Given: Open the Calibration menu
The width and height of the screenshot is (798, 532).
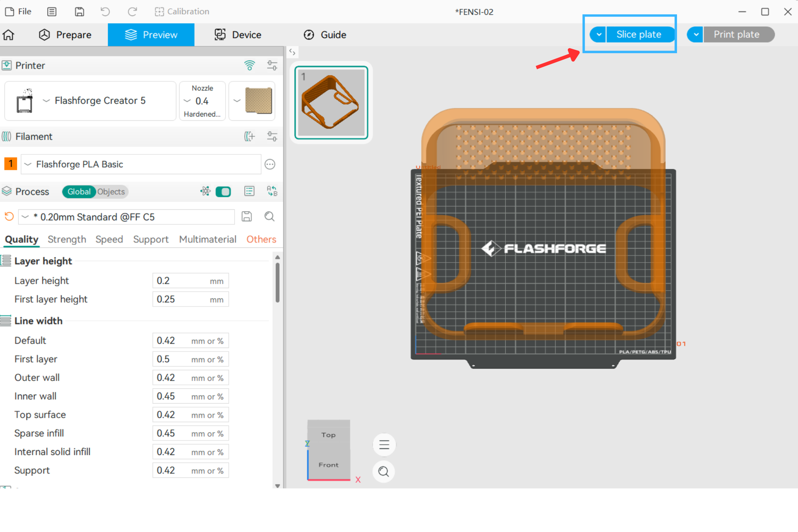Looking at the screenshot, I should pos(182,12).
